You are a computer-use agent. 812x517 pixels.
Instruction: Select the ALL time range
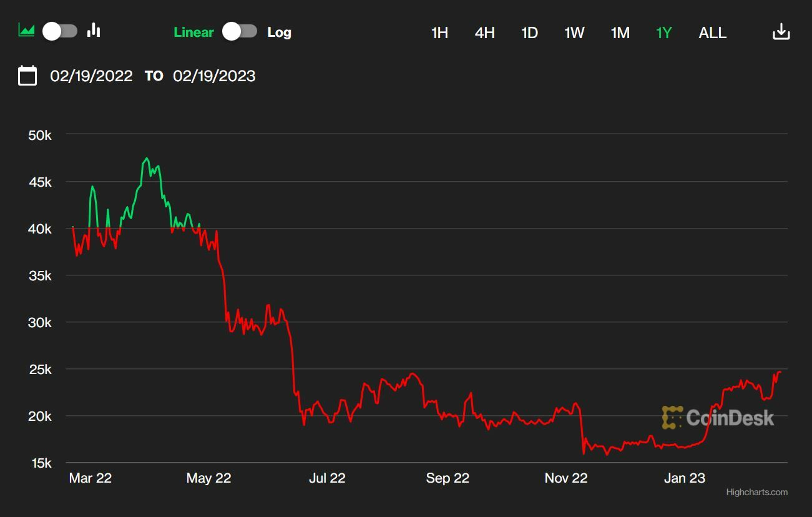713,33
